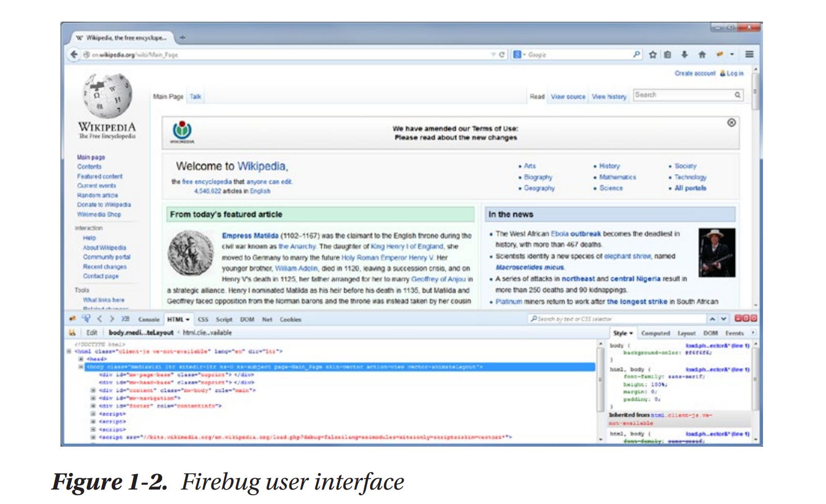Open the Firefox hamburger menu

[749, 54]
